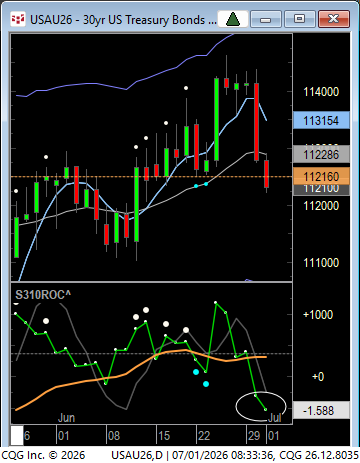
Task: Click the S310ROC^ study label
Action: (x=43, y=295)
